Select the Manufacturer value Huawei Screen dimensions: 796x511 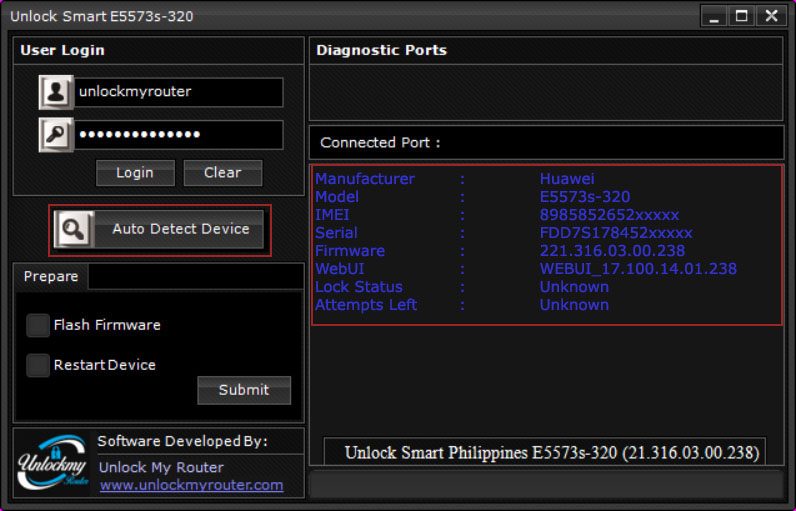pyautogui.click(x=567, y=179)
